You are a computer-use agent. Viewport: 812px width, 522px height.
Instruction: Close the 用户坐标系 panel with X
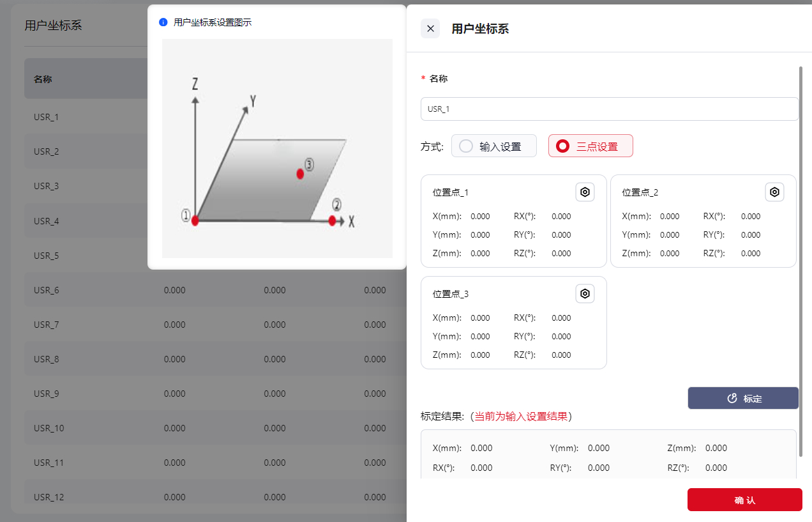[x=430, y=29]
